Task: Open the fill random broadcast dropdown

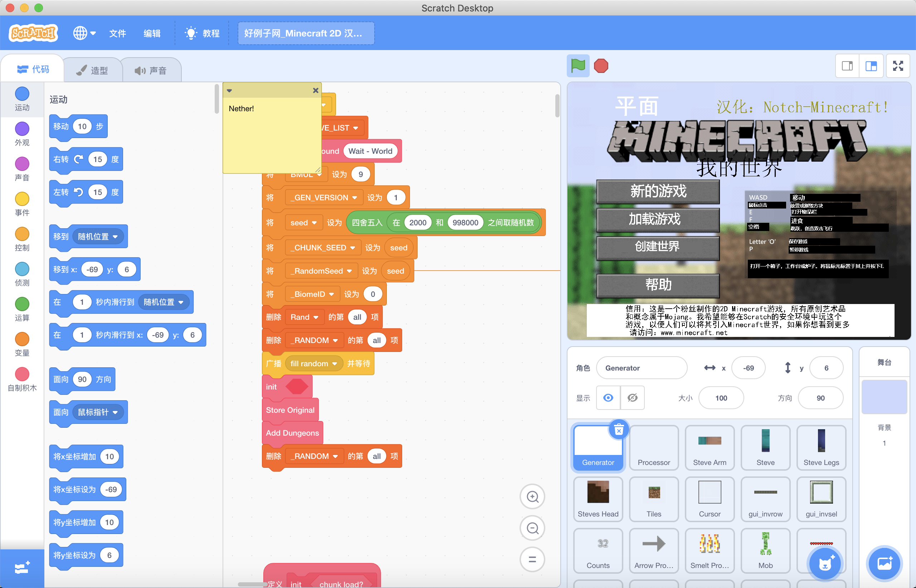Action: (x=313, y=363)
